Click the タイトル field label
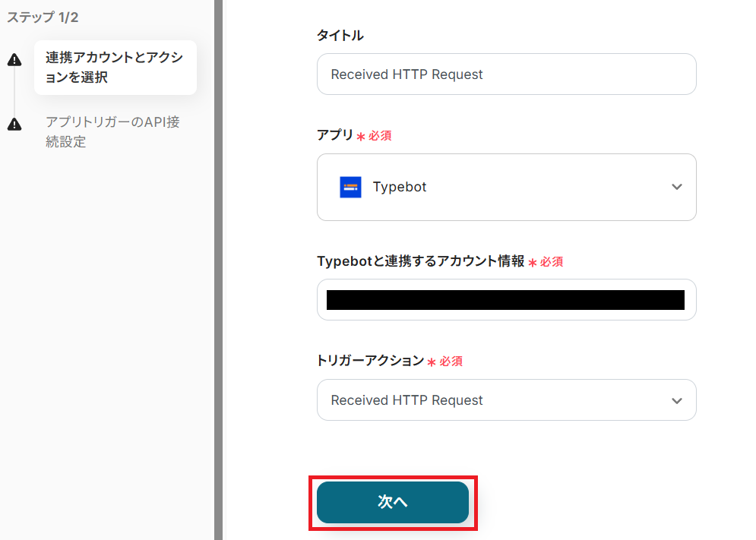The image size is (756, 540). click(x=340, y=35)
